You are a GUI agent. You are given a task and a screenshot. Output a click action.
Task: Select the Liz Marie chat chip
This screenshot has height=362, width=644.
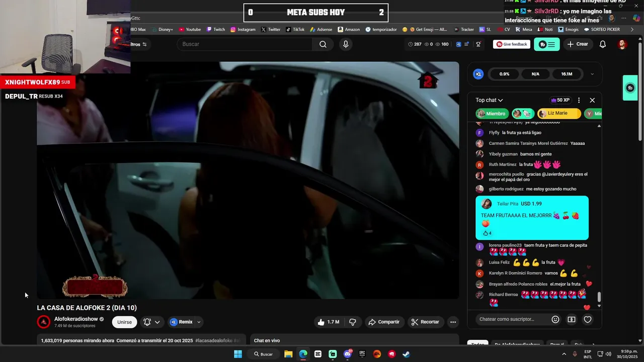[x=558, y=114]
